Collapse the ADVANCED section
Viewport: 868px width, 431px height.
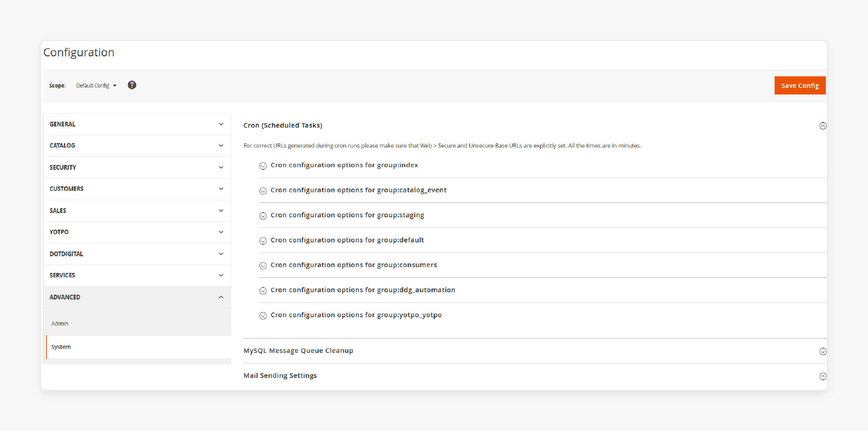pyautogui.click(x=220, y=298)
